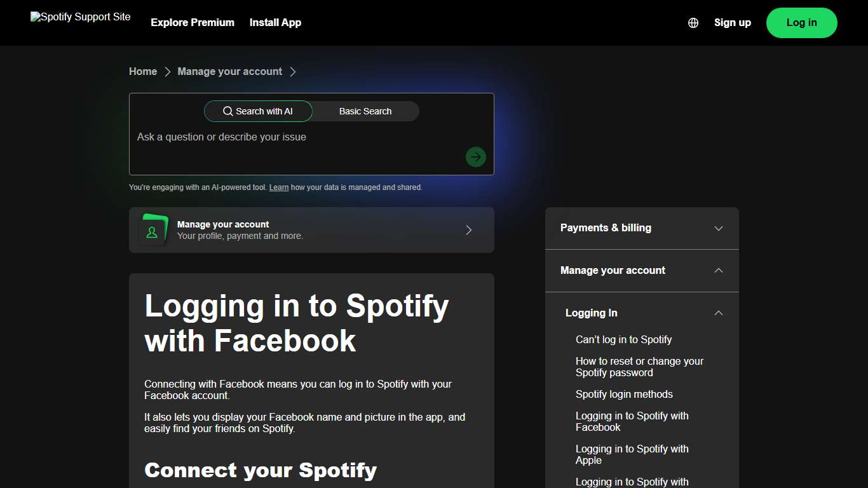Click the green profile icon on the account card
Image resolution: width=868 pixels, height=488 pixels.
click(153, 230)
